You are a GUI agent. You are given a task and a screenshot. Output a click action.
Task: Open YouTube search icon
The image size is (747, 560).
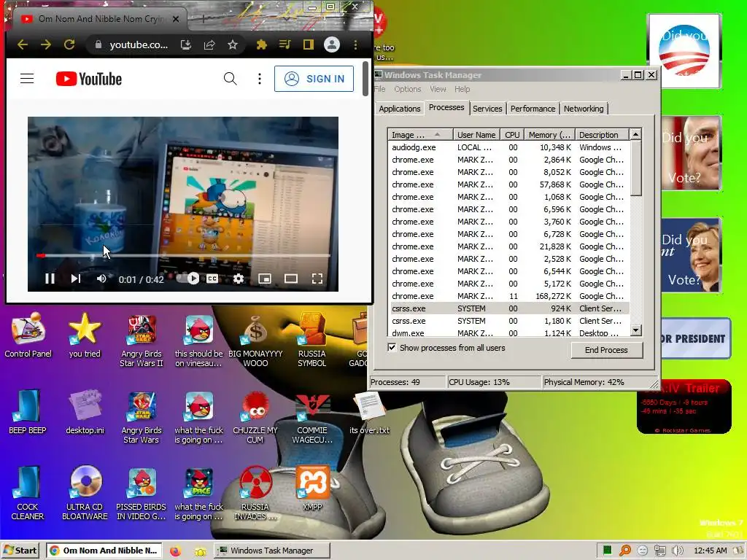(230, 79)
